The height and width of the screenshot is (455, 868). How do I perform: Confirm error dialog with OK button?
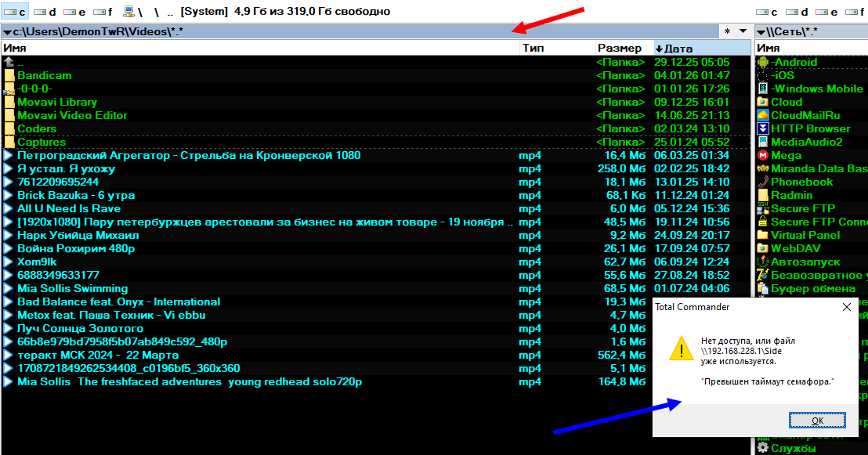coord(817,420)
